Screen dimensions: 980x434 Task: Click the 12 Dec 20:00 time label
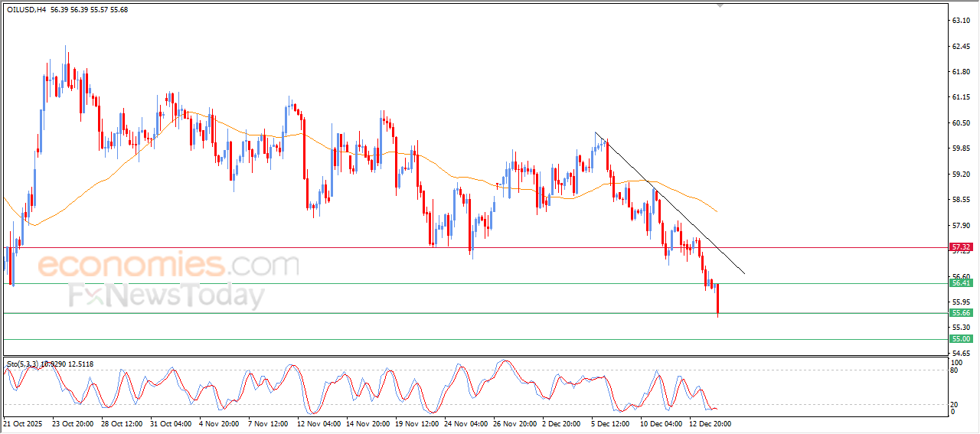click(708, 423)
